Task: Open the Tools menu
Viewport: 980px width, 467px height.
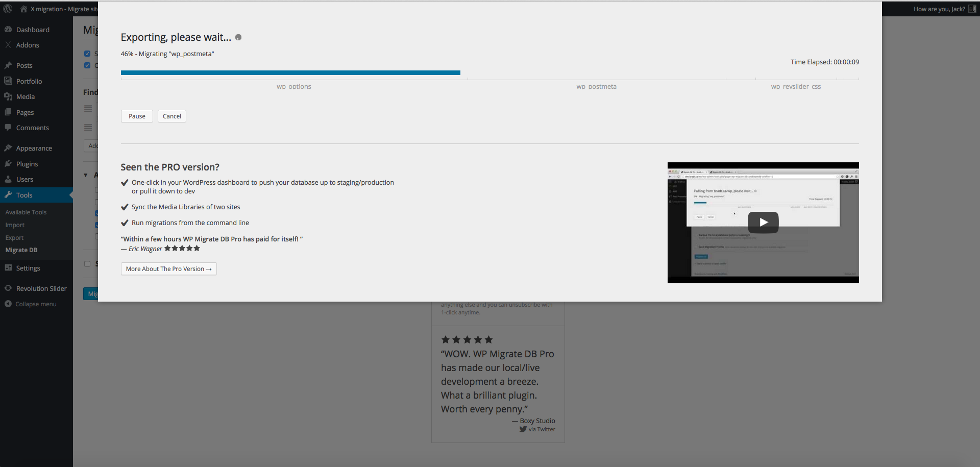Action: 36,195
